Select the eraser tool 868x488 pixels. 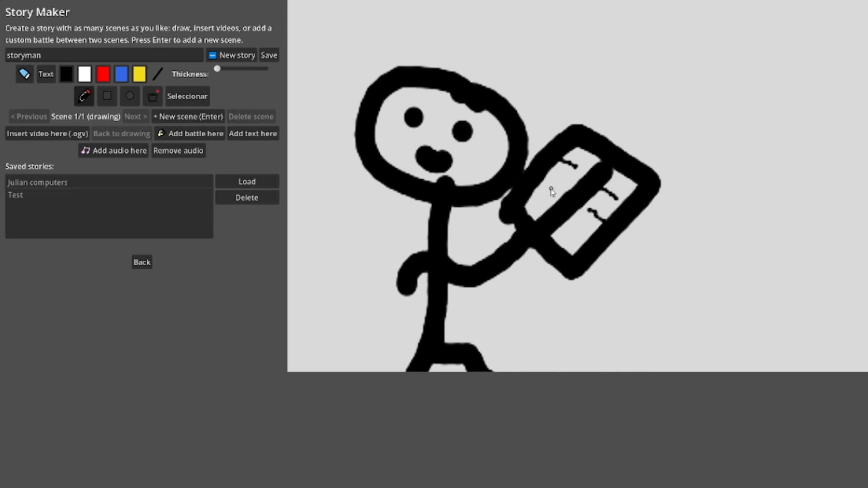coord(24,74)
